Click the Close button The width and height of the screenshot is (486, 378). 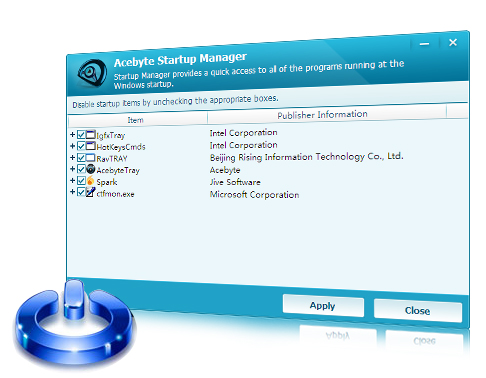[x=418, y=311]
